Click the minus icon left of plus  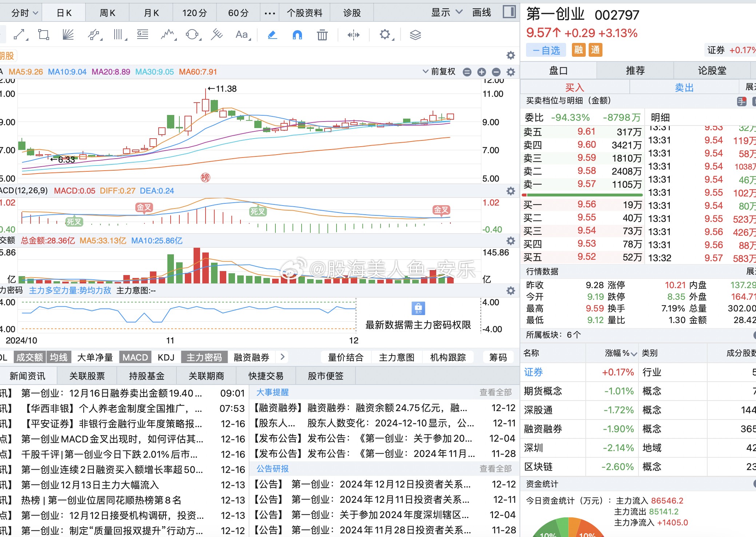point(467,72)
